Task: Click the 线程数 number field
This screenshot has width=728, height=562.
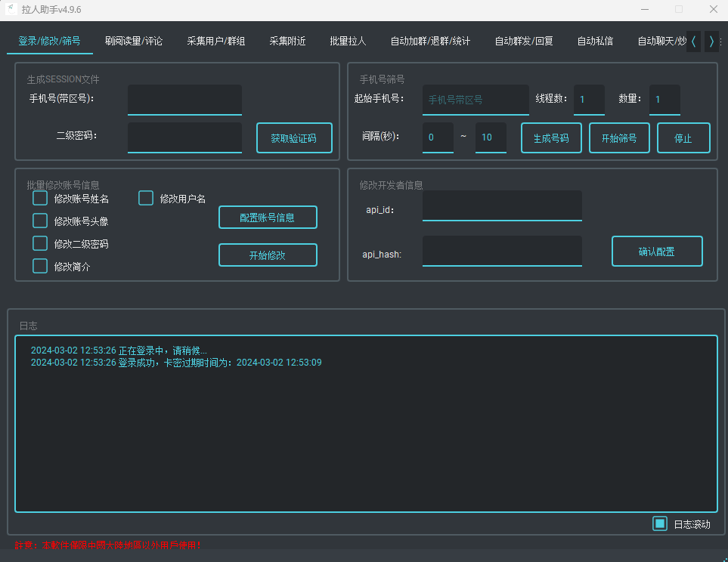Action: (x=589, y=100)
